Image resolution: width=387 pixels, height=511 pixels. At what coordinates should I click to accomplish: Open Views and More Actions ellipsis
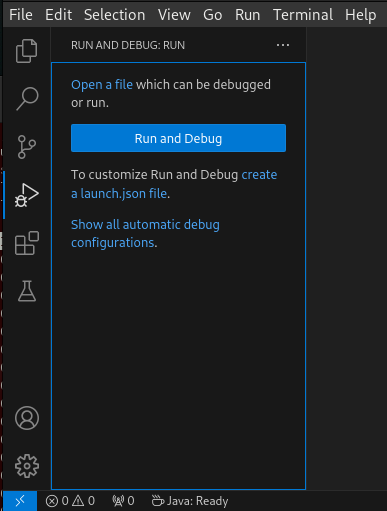(283, 45)
